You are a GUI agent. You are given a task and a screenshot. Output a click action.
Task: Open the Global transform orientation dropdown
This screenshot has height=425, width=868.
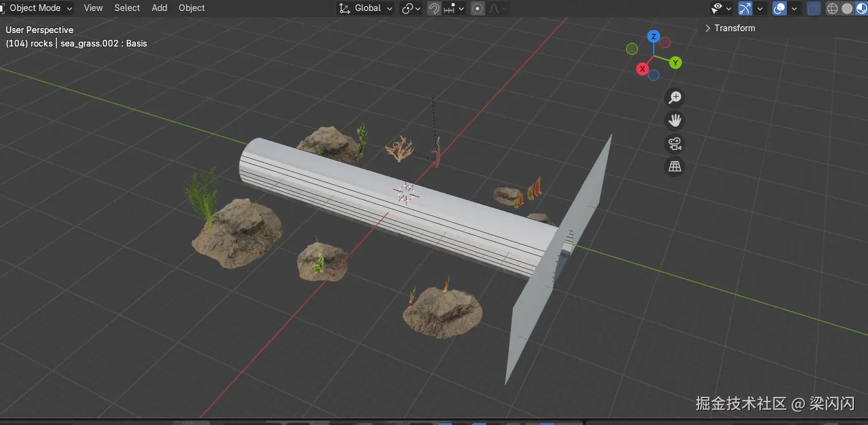click(x=365, y=8)
